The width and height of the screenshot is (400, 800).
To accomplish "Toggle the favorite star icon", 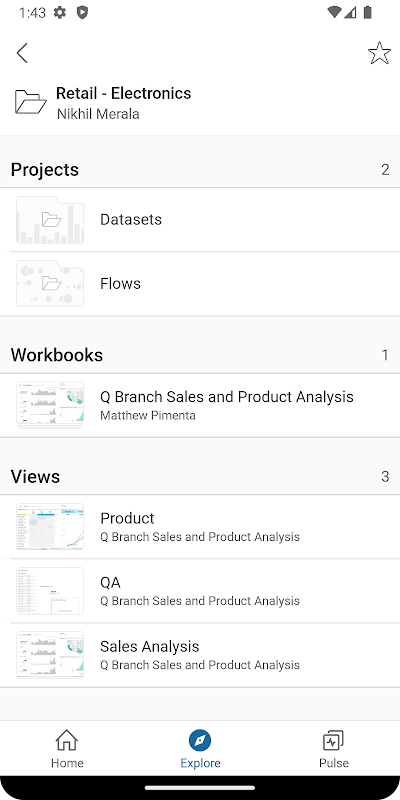I will pyautogui.click(x=379, y=53).
